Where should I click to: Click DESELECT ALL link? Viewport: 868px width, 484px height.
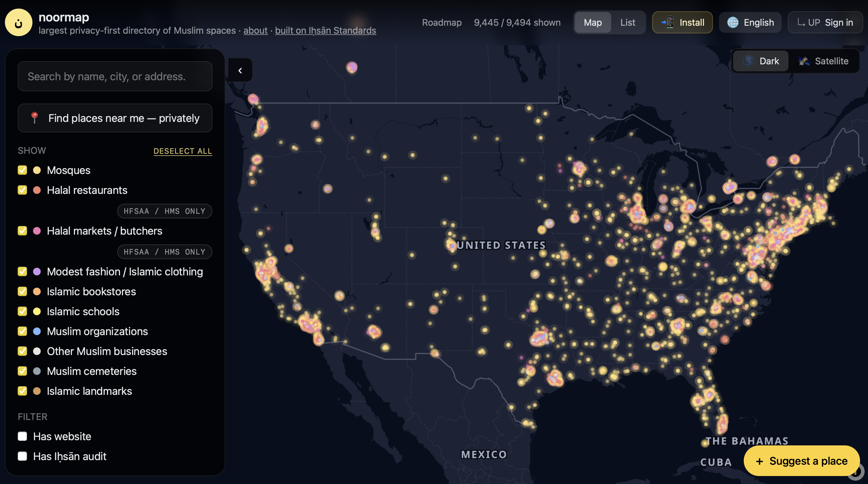pos(183,151)
